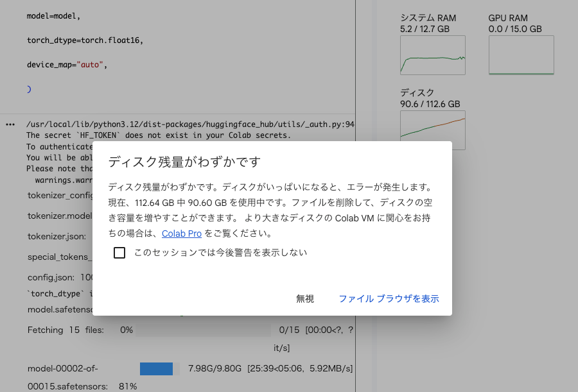Click the torch_dtype=torch.float16 code line
This screenshot has width=578, height=392.
(x=85, y=40)
